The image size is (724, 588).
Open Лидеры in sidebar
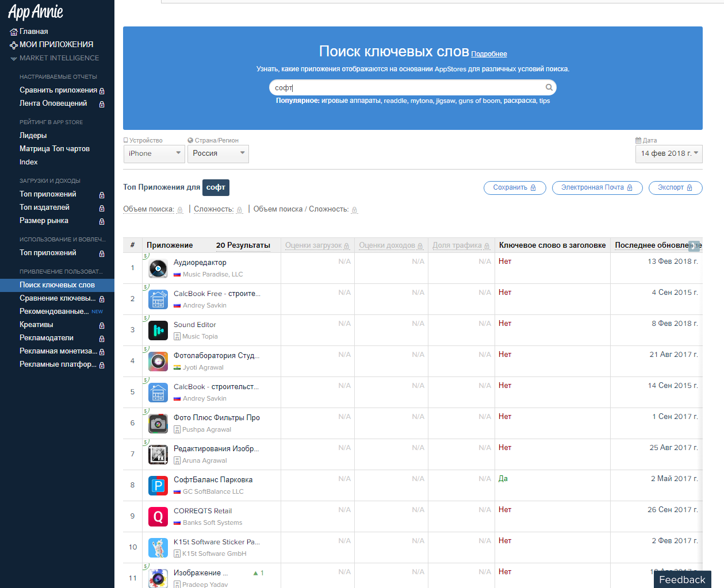(x=33, y=136)
